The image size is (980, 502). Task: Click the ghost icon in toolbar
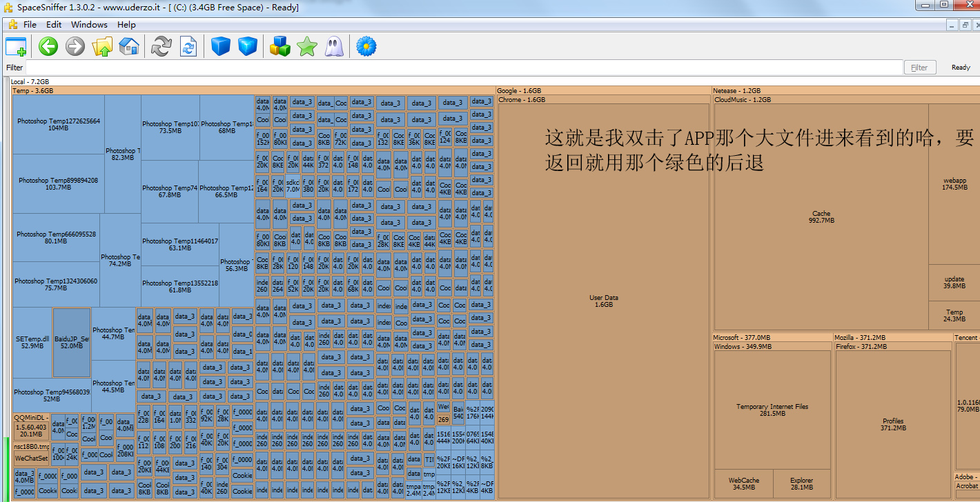point(334,47)
